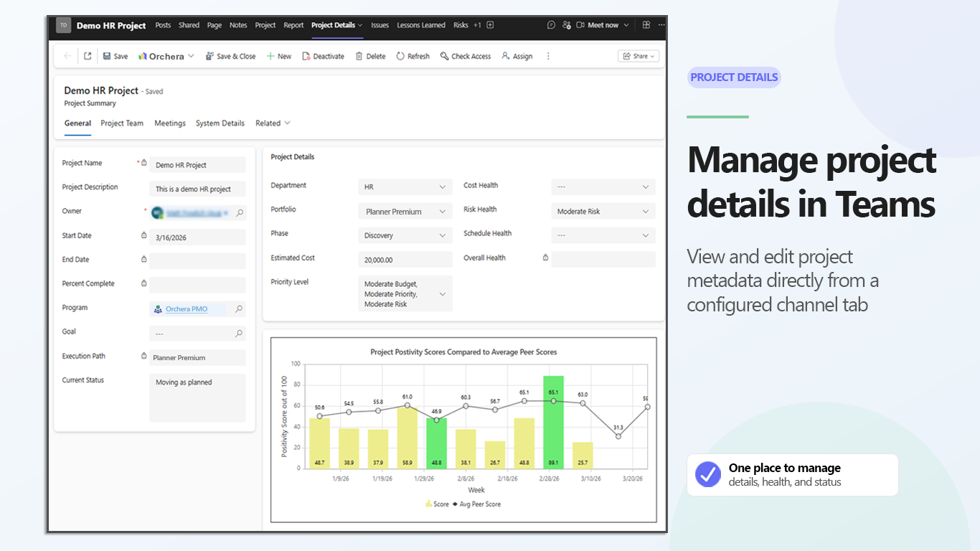
Task: Click the Delete trash icon
Action: (359, 56)
